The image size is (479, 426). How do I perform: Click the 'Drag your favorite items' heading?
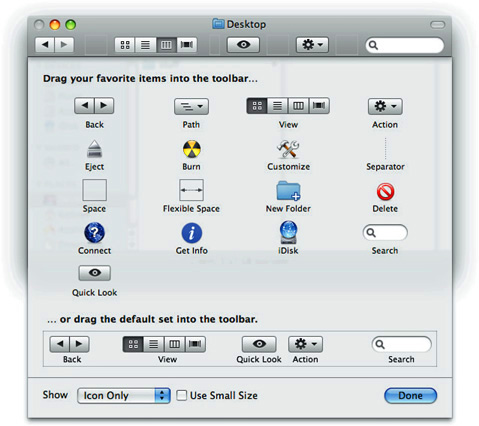(150, 79)
